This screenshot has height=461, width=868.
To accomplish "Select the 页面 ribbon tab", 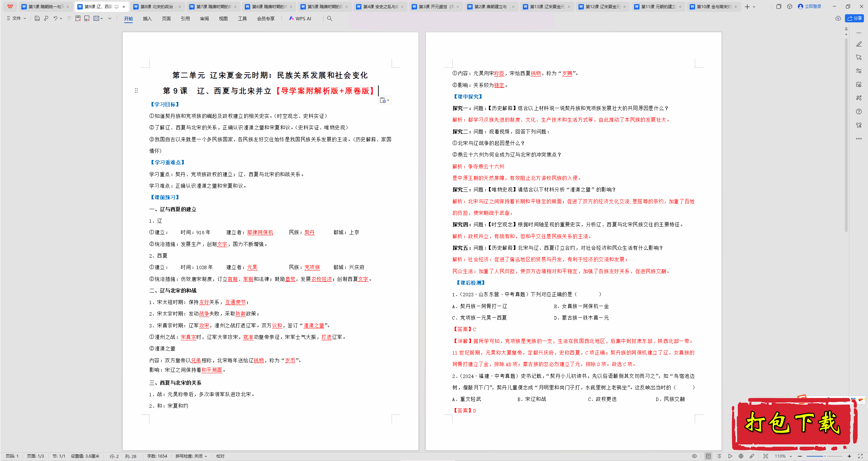I will (166, 19).
